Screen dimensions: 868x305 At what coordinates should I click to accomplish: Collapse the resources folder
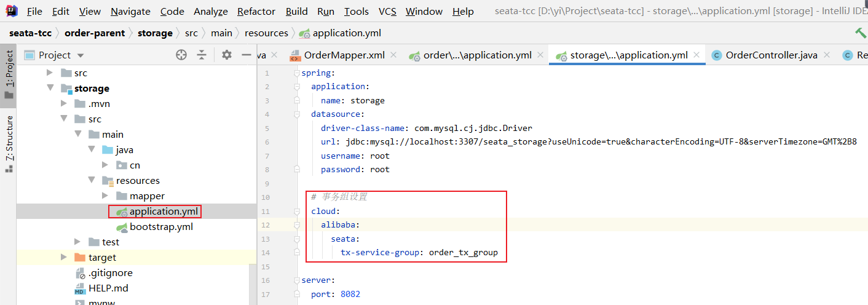pyautogui.click(x=92, y=181)
